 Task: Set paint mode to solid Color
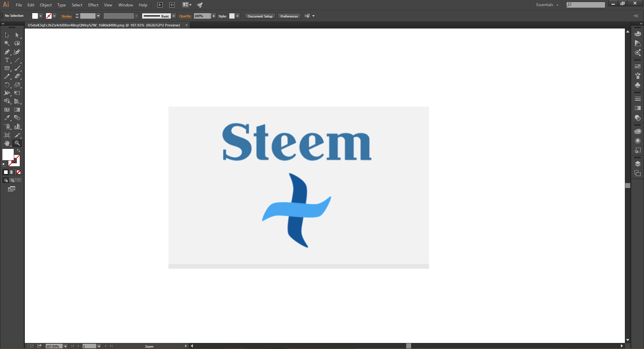pyautogui.click(x=6, y=172)
